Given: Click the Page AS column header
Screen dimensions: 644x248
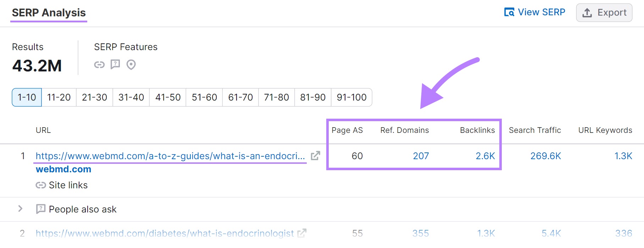Looking at the screenshot, I should (347, 130).
